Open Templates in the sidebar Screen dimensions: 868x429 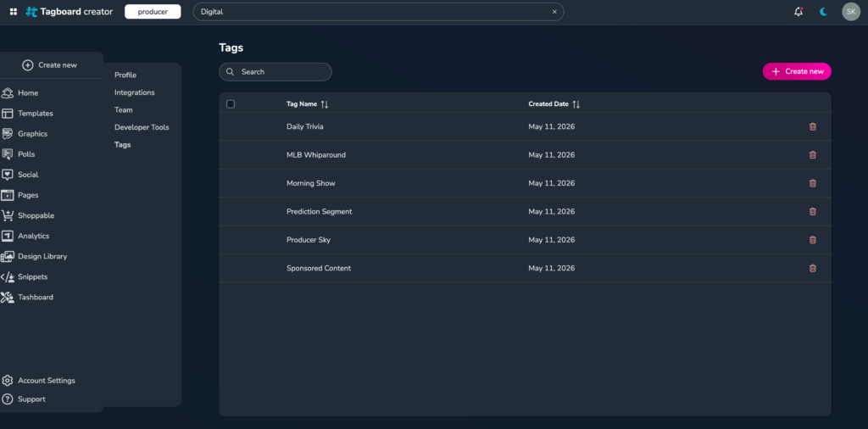[35, 114]
